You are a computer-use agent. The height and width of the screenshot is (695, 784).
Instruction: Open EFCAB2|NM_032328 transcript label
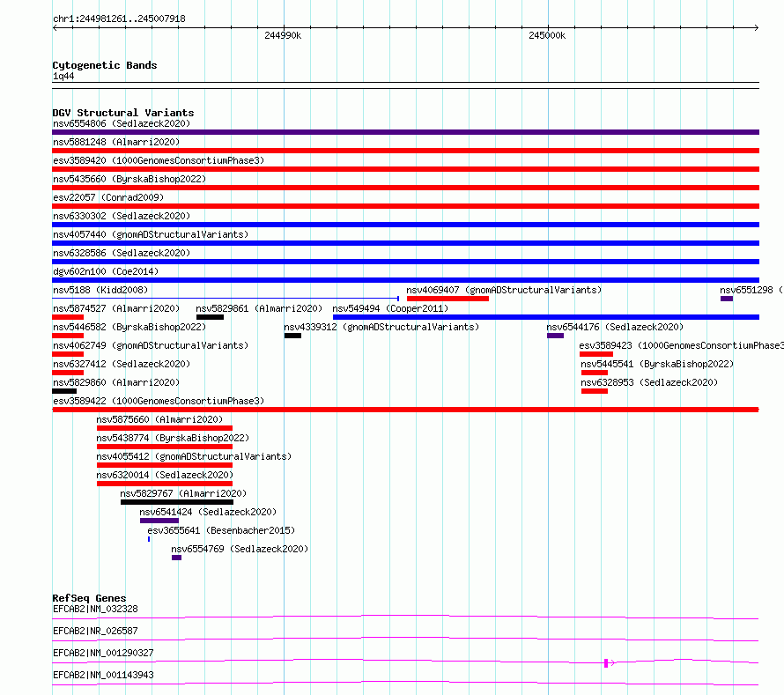click(x=95, y=609)
